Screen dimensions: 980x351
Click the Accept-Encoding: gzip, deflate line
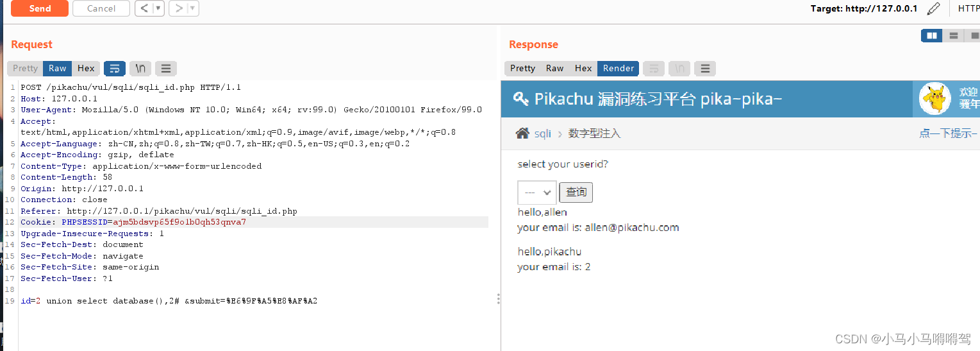click(97, 155)
